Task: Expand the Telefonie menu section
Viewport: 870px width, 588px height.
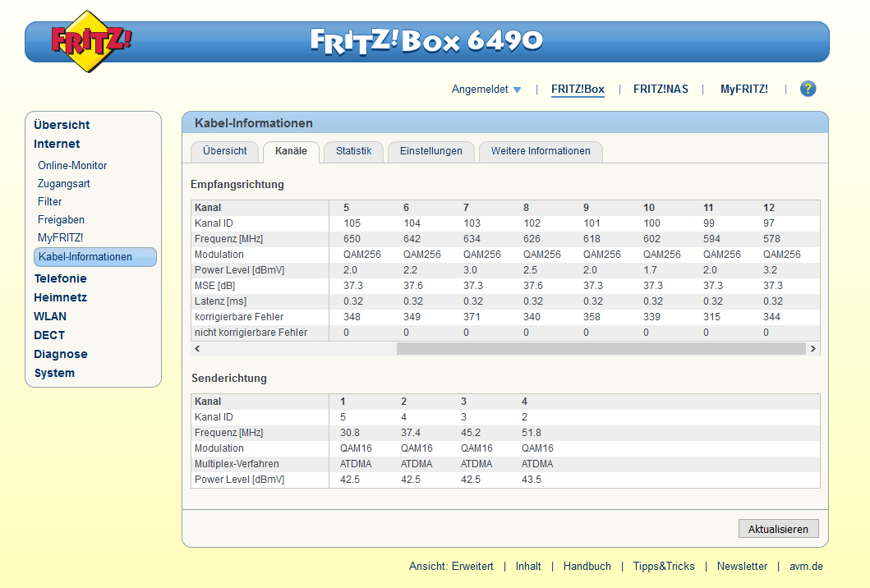Action: click(x=60, y=278)
